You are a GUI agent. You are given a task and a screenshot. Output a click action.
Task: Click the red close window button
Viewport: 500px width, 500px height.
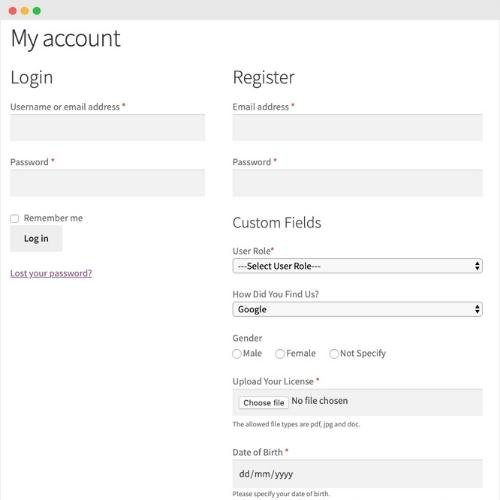pos(13,11)
